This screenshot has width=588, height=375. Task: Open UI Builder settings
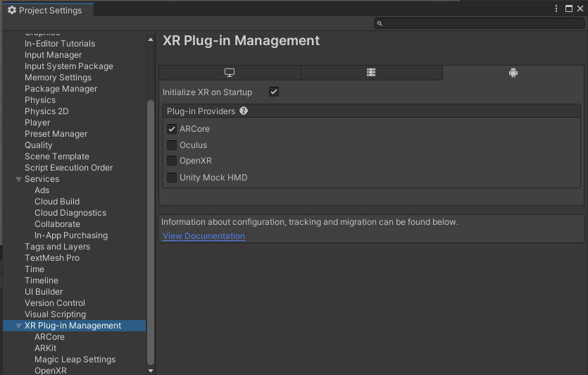click(44, 291)
